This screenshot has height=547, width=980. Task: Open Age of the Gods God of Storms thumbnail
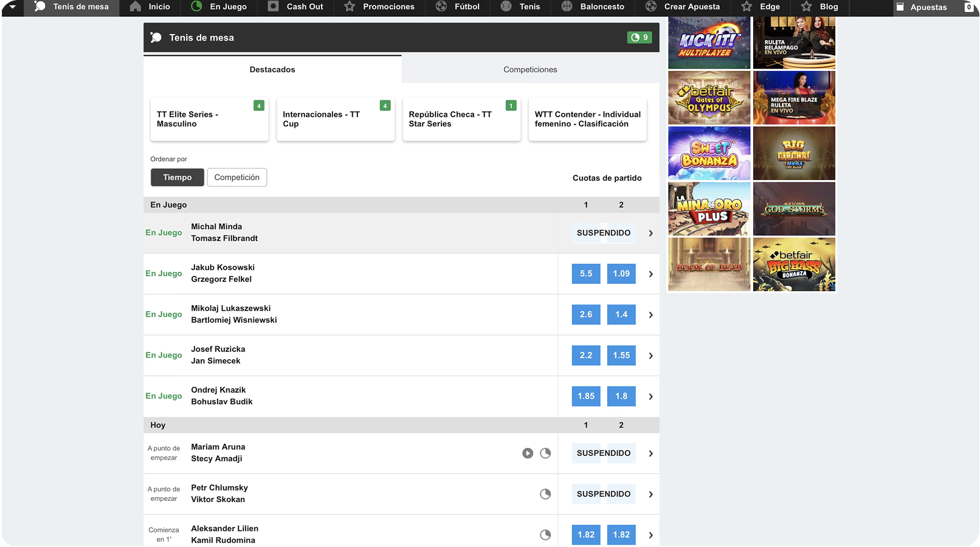794,209
